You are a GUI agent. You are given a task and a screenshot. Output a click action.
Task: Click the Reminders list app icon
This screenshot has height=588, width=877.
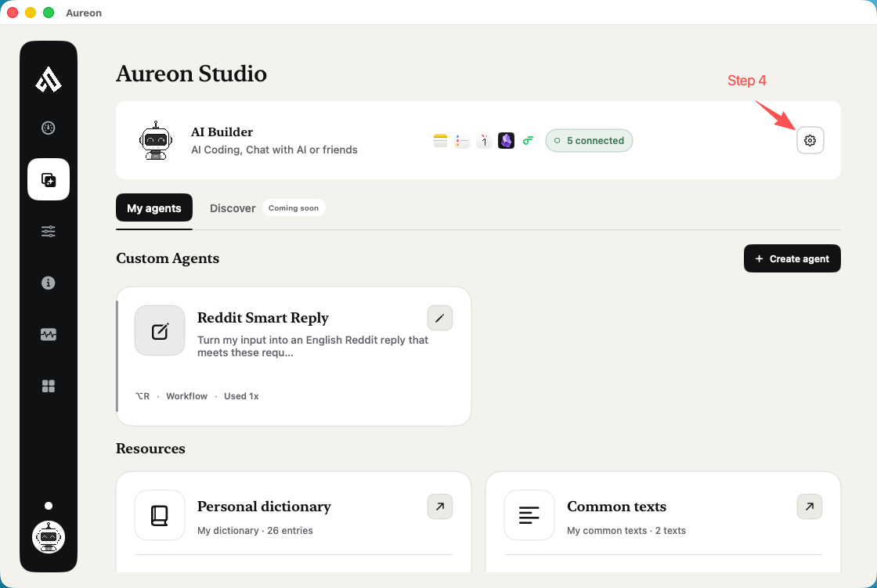tap(462, 140)
